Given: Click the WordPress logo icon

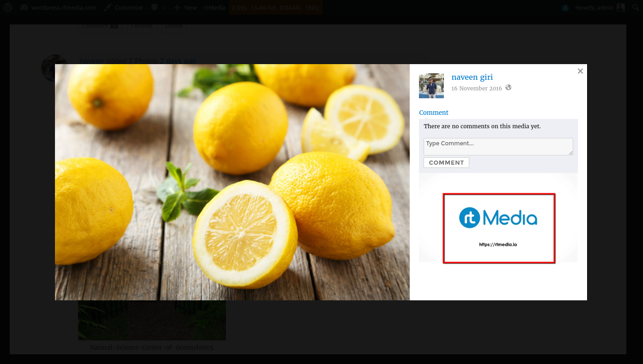Looking at the screenshot, I should point(8,7).
